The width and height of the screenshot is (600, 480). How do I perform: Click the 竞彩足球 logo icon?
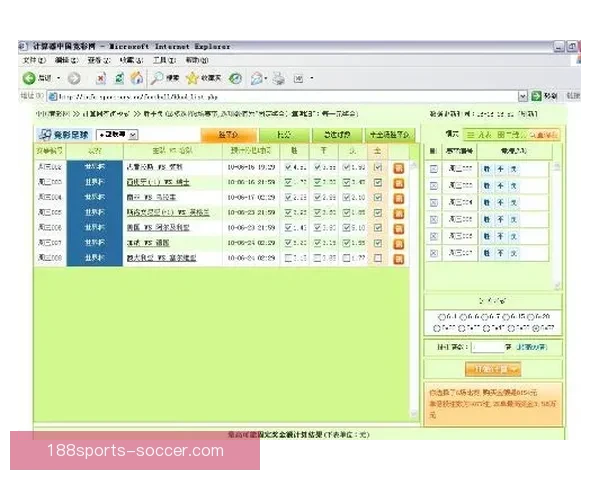45,134
